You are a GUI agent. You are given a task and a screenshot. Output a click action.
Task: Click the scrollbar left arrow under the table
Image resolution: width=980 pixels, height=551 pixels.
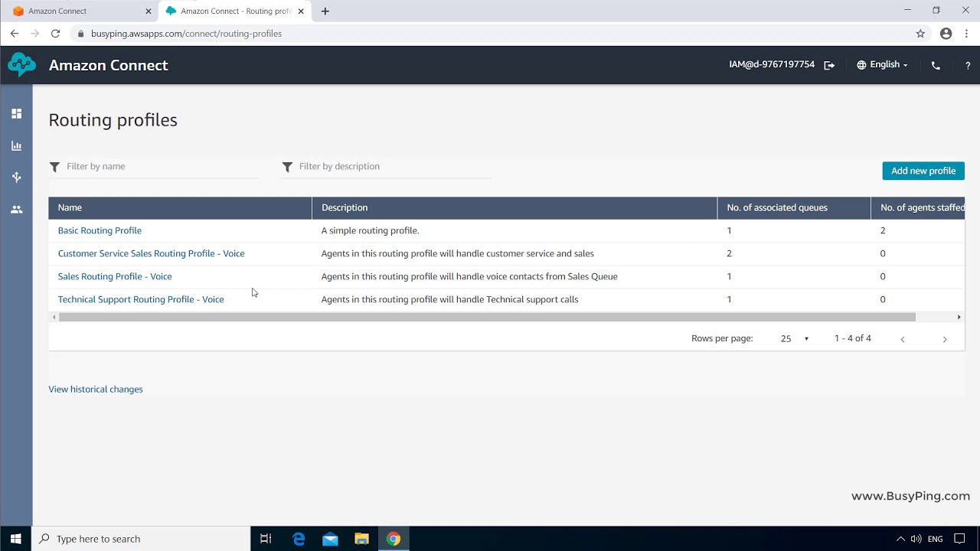(x=54, y=317)
